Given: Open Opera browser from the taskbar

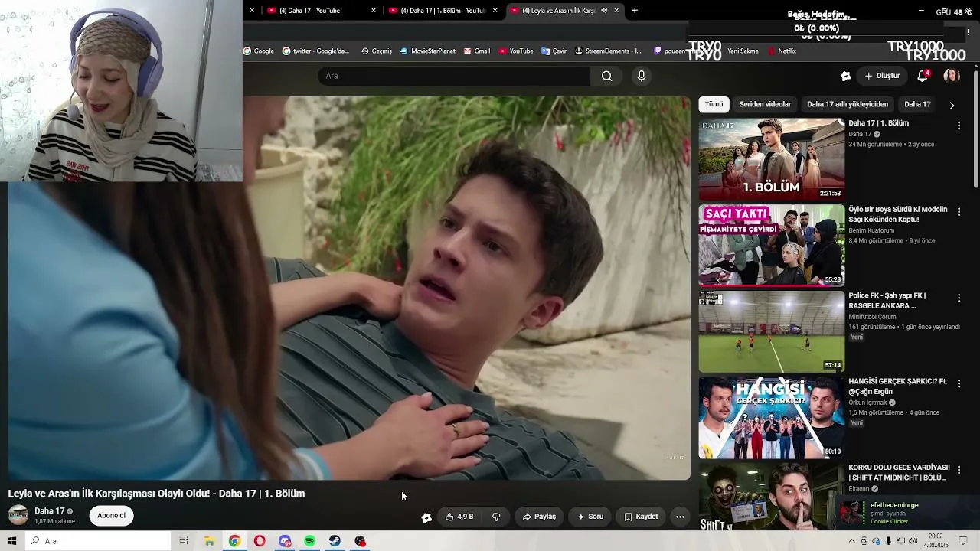Looking at the screenshot, I should point(260,541).
